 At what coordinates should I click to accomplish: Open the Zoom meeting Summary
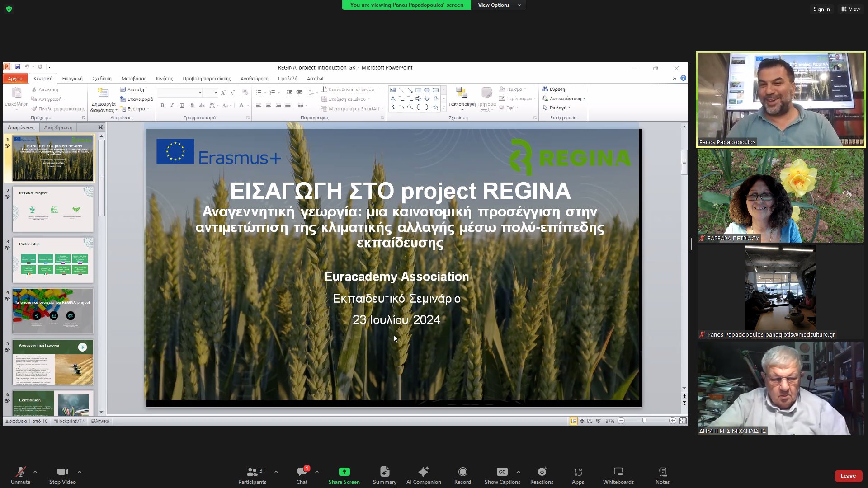(x=385, y=476)
